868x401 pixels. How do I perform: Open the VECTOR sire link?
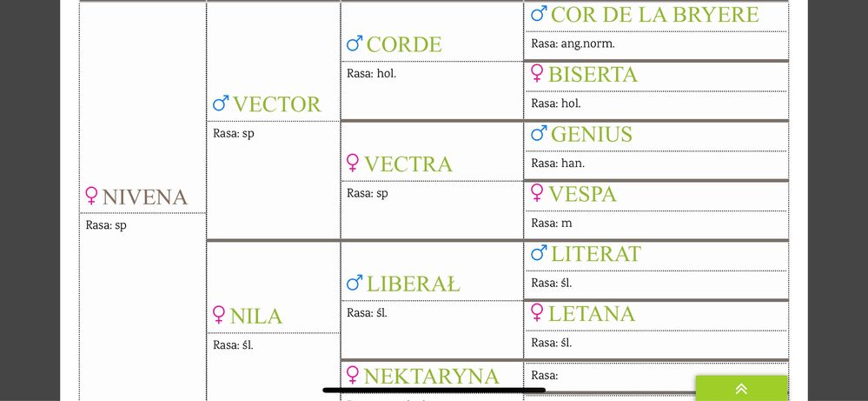(277, 104)
